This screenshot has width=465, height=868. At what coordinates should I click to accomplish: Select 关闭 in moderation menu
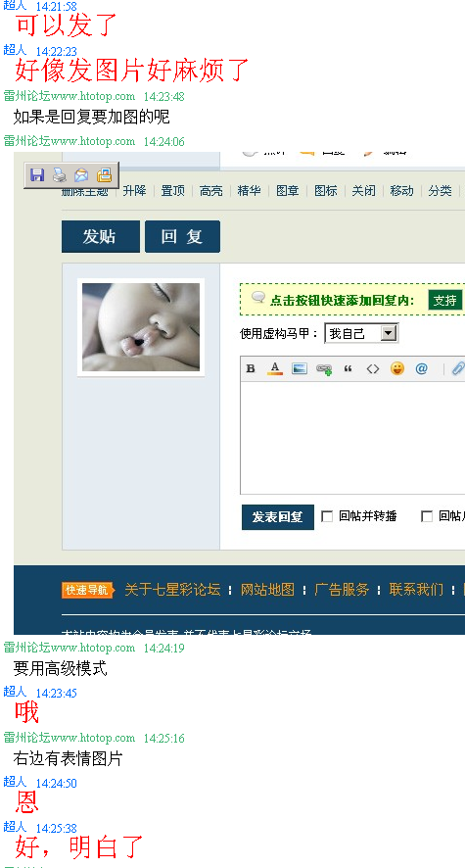click(x=363, y=191)
